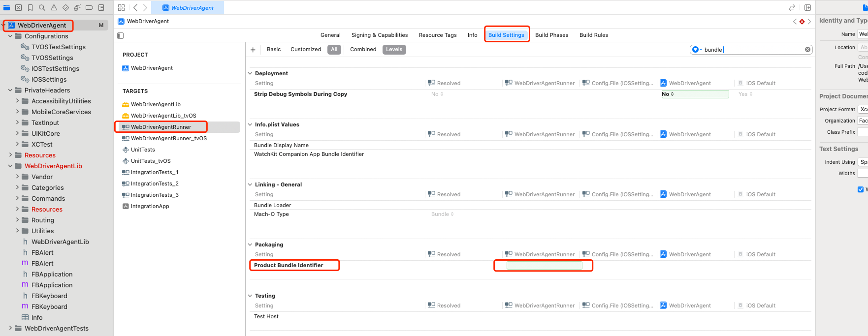Switch to the Build Phases tab

tap(551, 35)
